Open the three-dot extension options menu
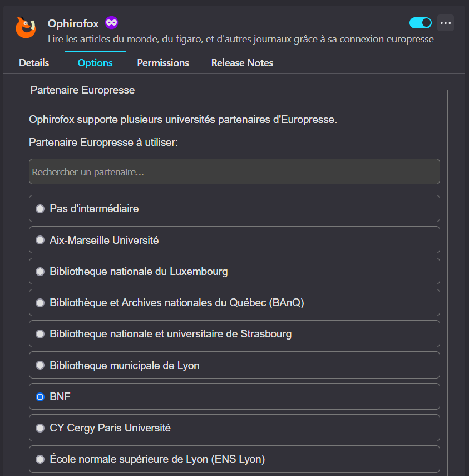The image size is (469, 476). [x=445, y=22]
